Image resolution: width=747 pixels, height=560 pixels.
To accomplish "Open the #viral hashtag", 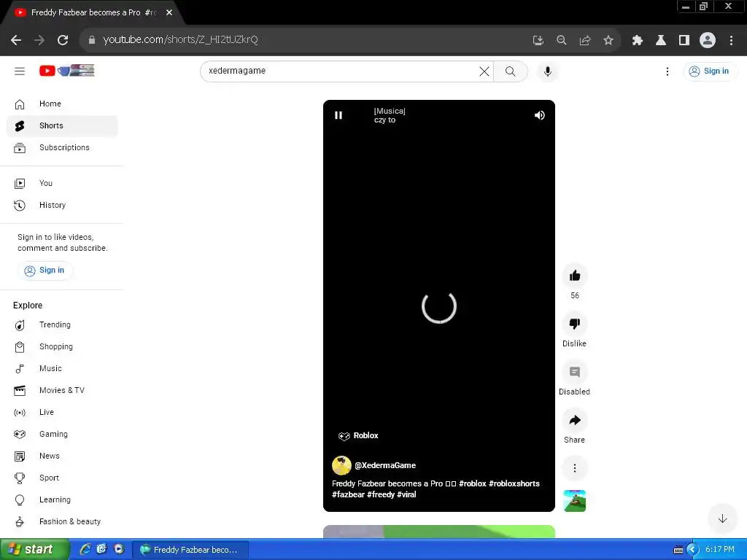I will pos(406,494).
